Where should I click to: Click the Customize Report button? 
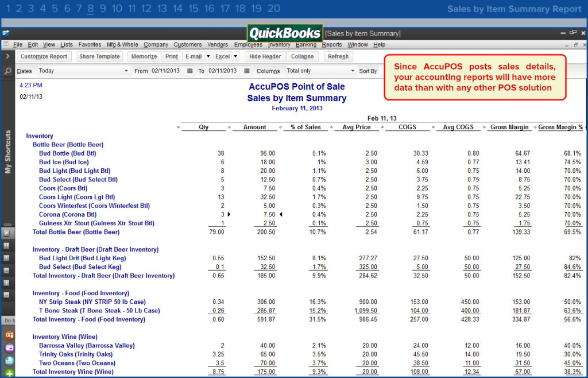44,56
